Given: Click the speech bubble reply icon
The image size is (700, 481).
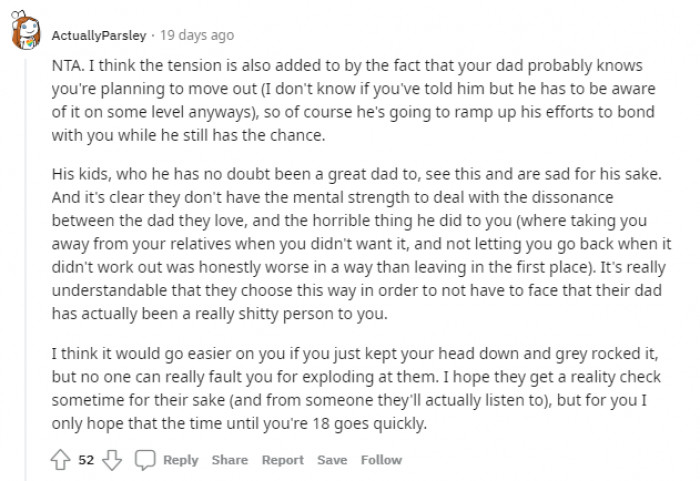Looking at the screenshot, I should click(144, 459).
